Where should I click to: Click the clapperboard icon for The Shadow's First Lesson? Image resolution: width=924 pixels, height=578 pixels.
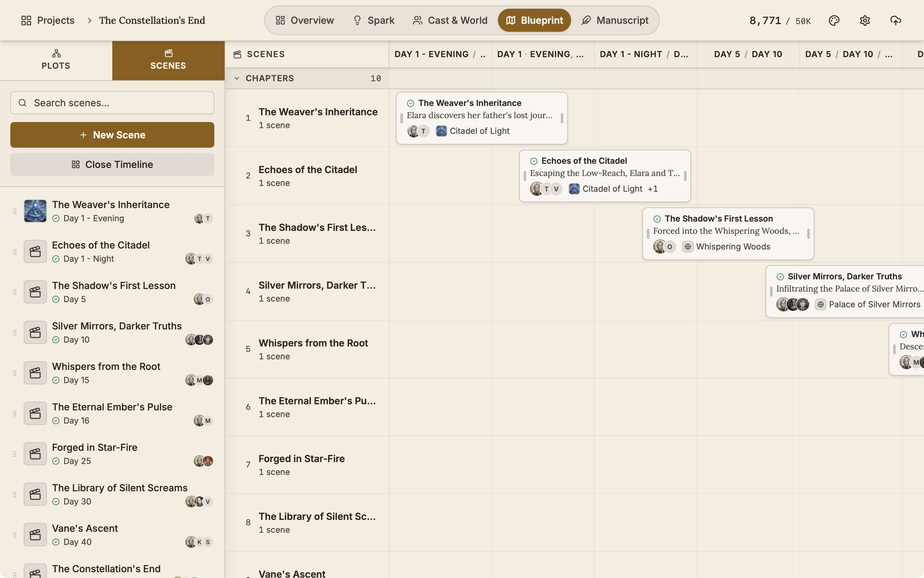click(x=35, y=292)
